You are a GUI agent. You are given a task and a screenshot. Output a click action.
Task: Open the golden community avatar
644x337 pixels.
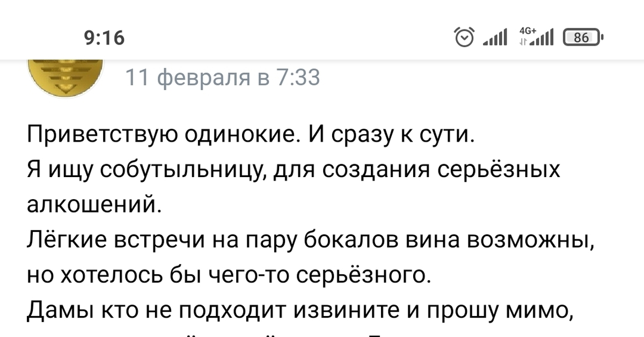click(x=64, y=75)
